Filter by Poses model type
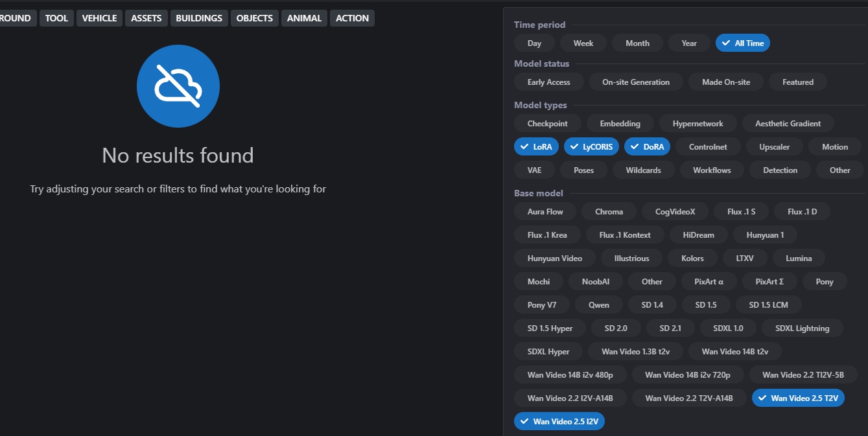Image resolution: width=868 pixels, height=436 pixels. [x=584, y=170]
